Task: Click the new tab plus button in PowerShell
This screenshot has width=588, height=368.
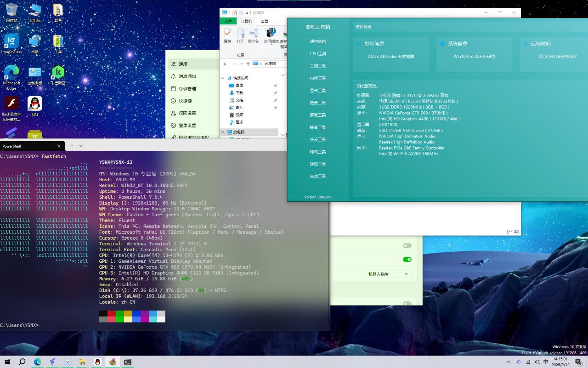Action: 72,146
